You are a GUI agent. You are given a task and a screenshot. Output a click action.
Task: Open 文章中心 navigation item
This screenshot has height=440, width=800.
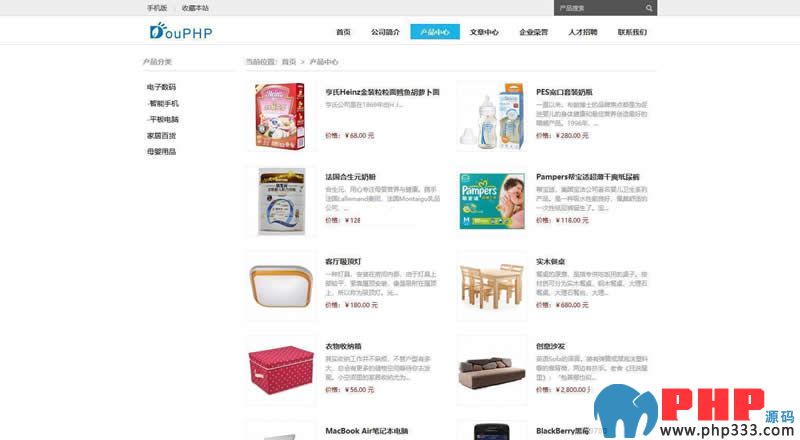point(484,32)
